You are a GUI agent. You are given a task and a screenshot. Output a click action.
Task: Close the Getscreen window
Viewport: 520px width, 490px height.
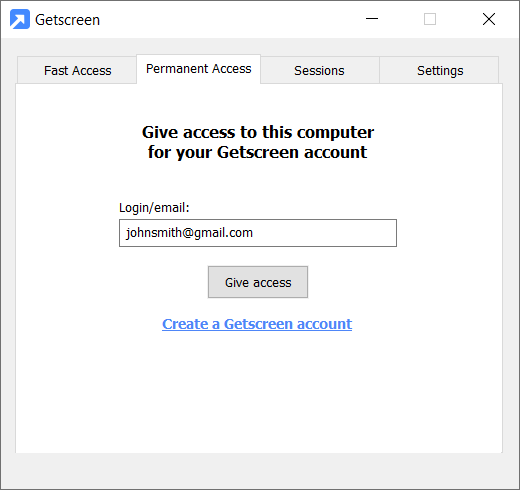coord(489,19)
